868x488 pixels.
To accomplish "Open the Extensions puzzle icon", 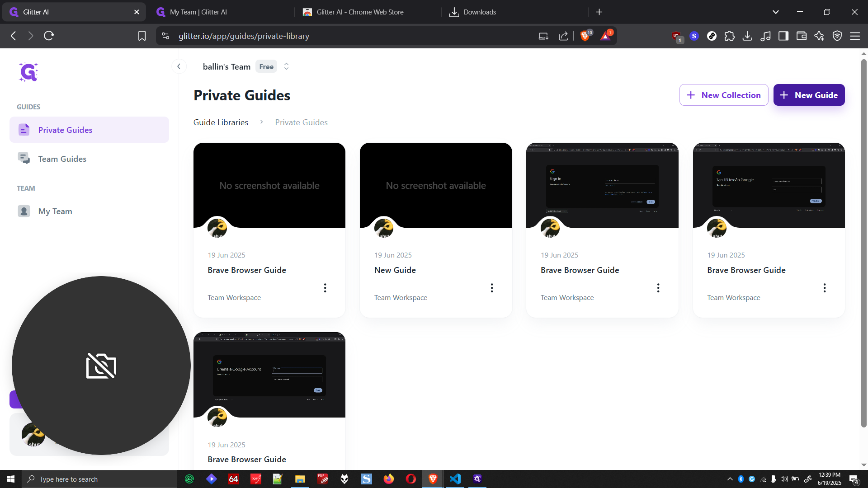I will 729,36.
